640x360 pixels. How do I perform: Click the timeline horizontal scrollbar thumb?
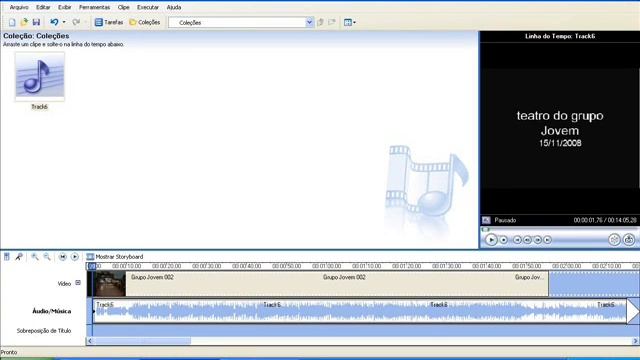coord(142,341)
